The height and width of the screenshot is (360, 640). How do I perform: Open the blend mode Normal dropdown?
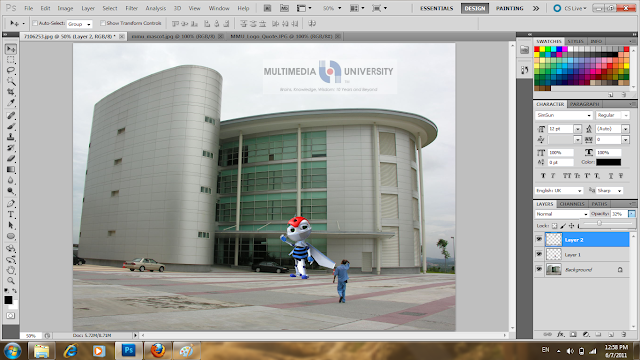(x=562, y=214)
